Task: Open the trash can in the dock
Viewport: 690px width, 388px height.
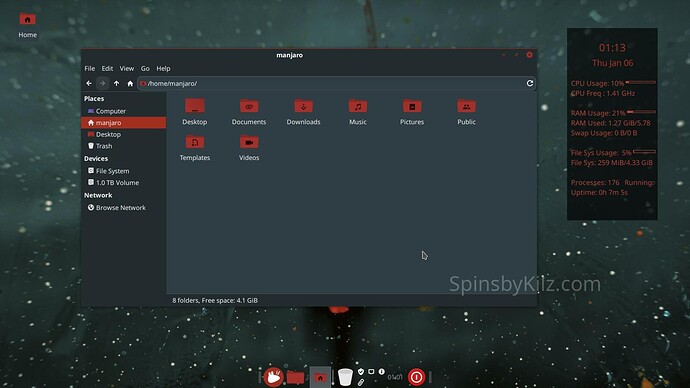Action: (345, 377)
